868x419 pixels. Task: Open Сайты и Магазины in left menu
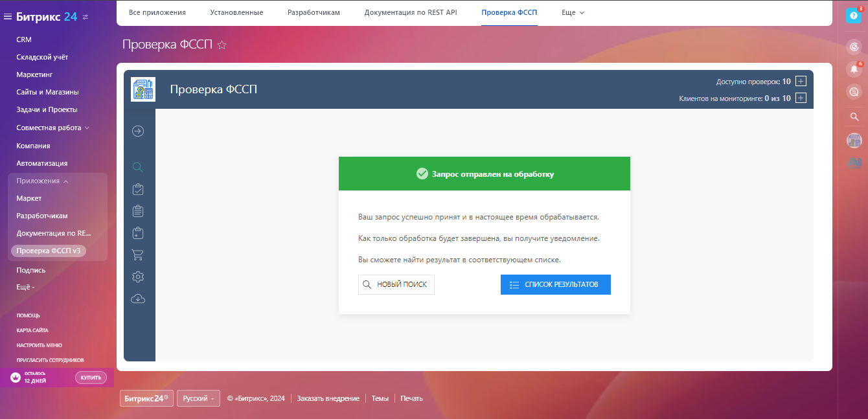point(47,92)
